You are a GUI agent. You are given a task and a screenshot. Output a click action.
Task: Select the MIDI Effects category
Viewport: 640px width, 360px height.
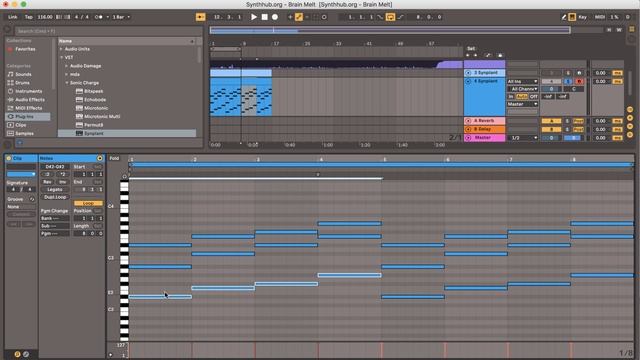(25, 108)
